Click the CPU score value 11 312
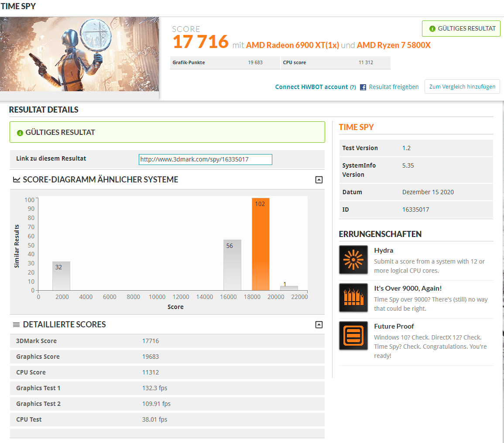This screenshot has height=443, width=504. [366, 62]
